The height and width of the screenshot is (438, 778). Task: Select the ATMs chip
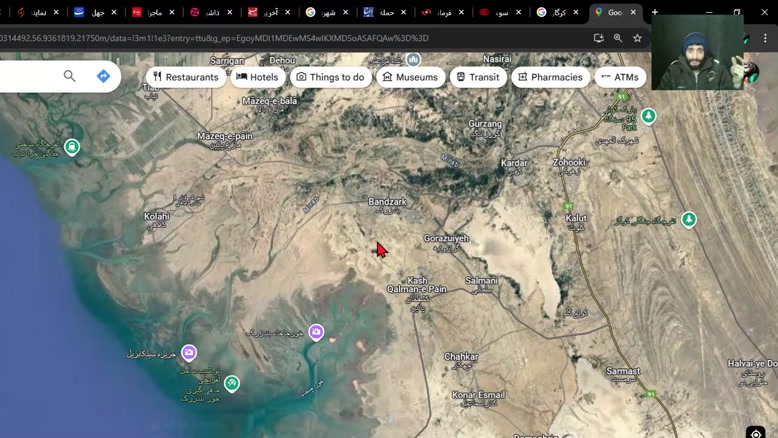click(620, 77)
